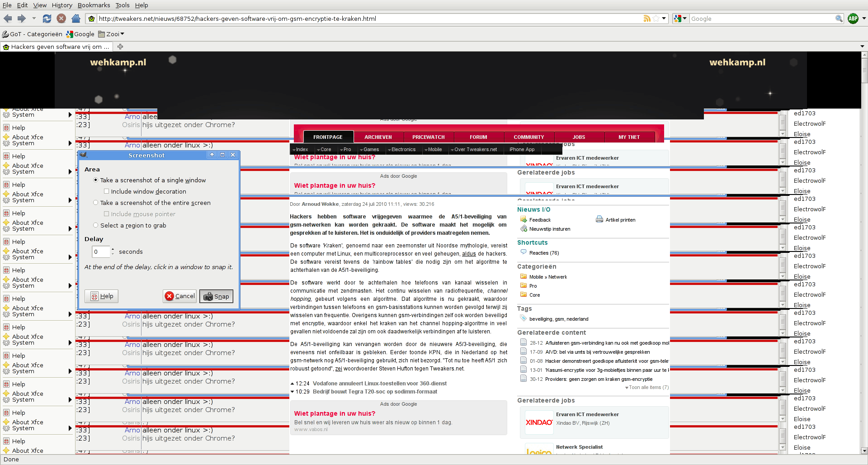
Task: Open the Tools menu
Action: coord(122,5)
